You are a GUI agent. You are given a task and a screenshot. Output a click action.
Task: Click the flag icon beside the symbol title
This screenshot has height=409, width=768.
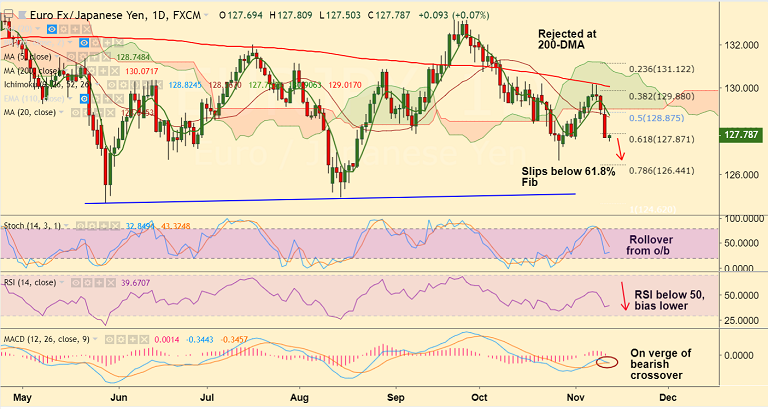(22, 15)
